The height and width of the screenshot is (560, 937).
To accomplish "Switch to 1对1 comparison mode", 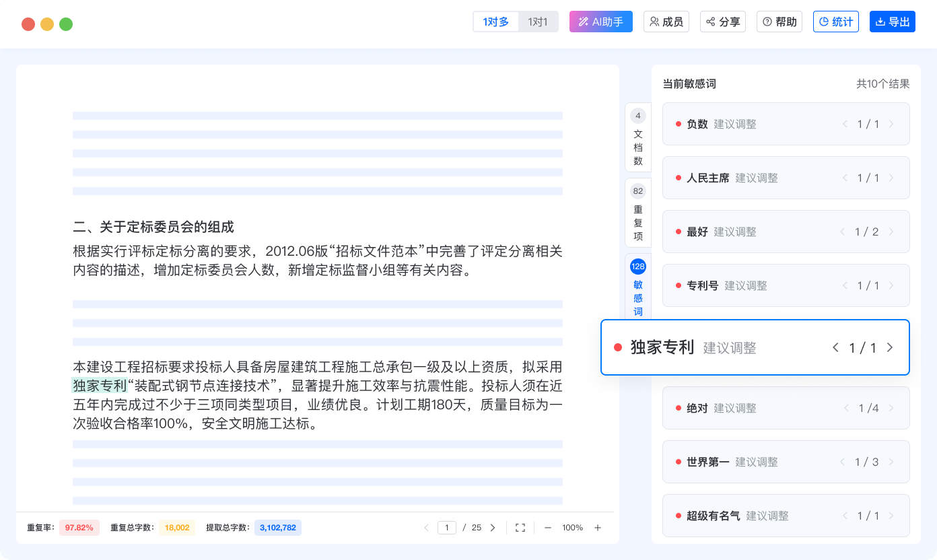I will (x=538, y=22).
